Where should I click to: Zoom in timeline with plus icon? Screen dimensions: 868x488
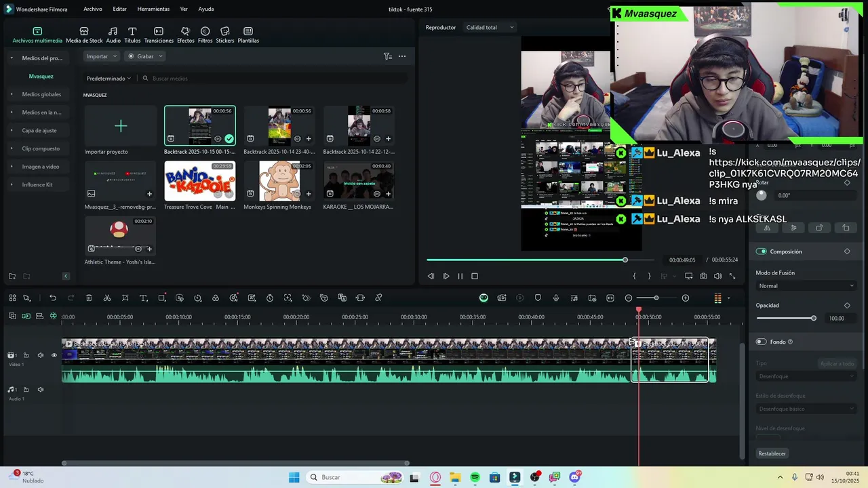click(x=686, y=298)
